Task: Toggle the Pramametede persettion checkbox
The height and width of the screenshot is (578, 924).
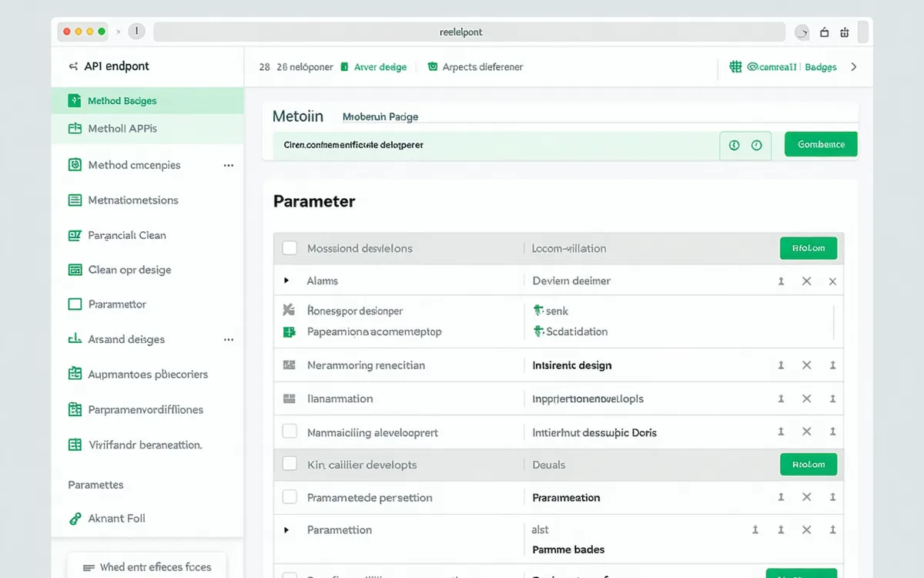Action: click(290, 497)
